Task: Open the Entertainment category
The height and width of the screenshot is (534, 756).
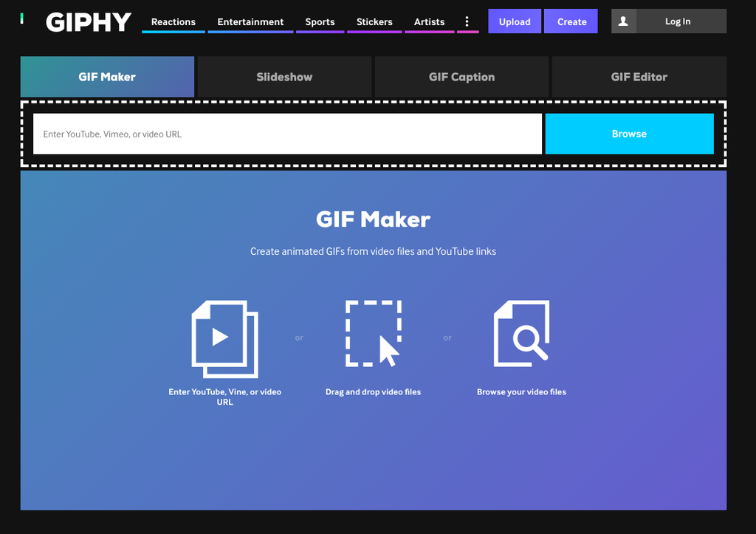Action: (x=250, y=21)
